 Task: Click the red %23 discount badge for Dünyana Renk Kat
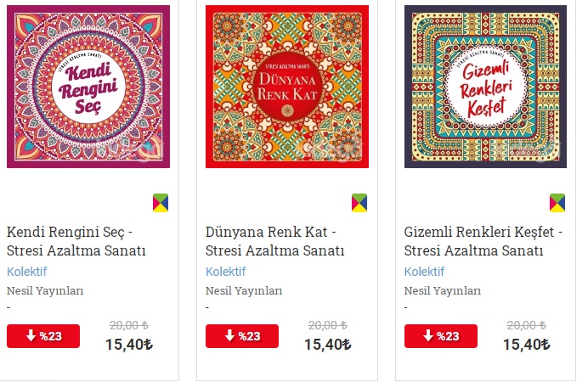(242, 336)
